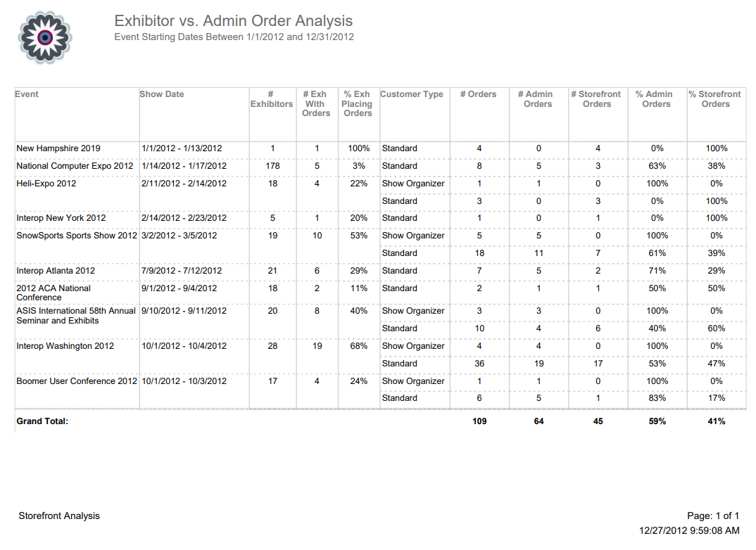Click Boomer User Conference 2012 event

pyautogui.click(x=77, y=381)
